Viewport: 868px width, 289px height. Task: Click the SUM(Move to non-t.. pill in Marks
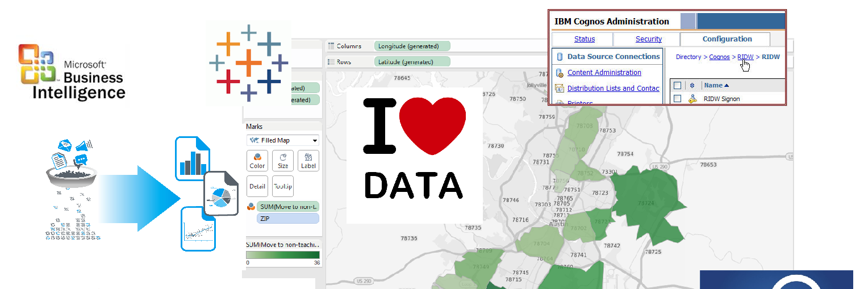pos(288,207)
